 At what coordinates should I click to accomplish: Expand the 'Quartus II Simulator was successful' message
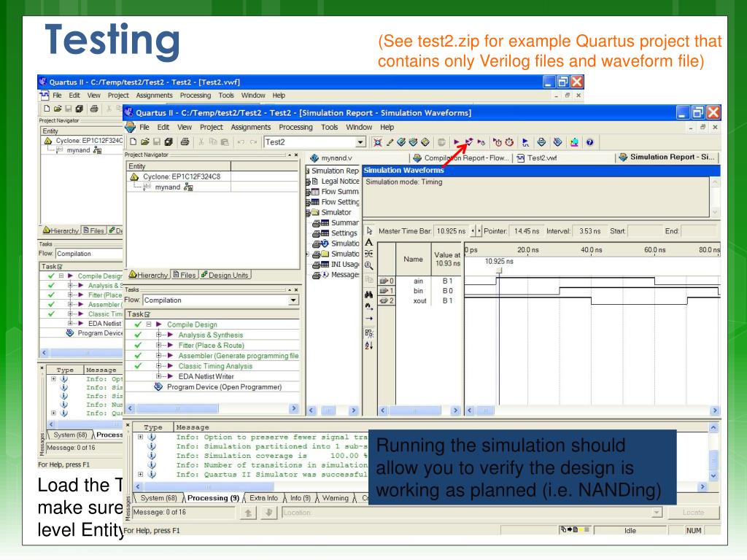pos(141,474)
